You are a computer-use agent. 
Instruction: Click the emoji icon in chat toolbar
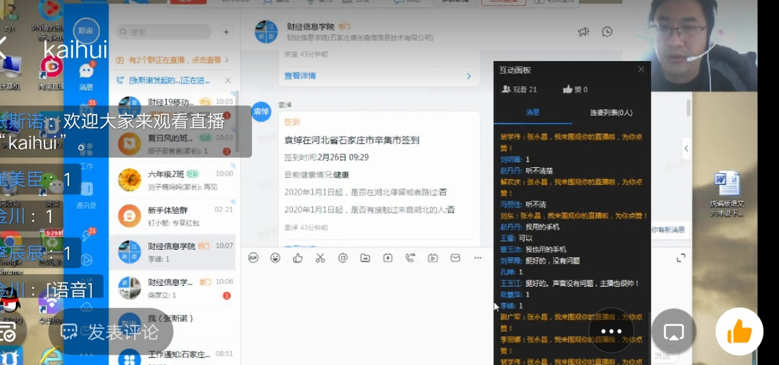pos(275,258)
